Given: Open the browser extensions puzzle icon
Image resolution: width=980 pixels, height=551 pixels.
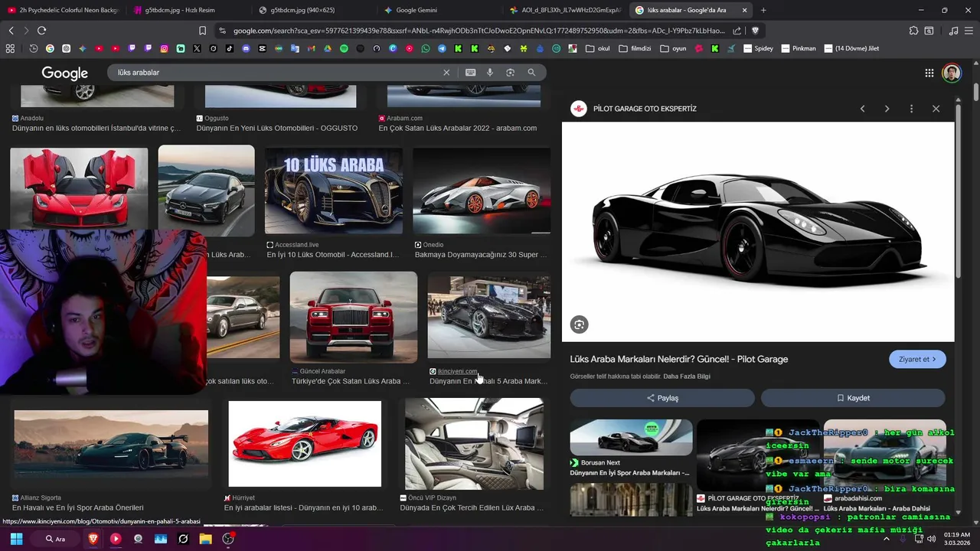Looking at the screenshot, I should [913, 31].
